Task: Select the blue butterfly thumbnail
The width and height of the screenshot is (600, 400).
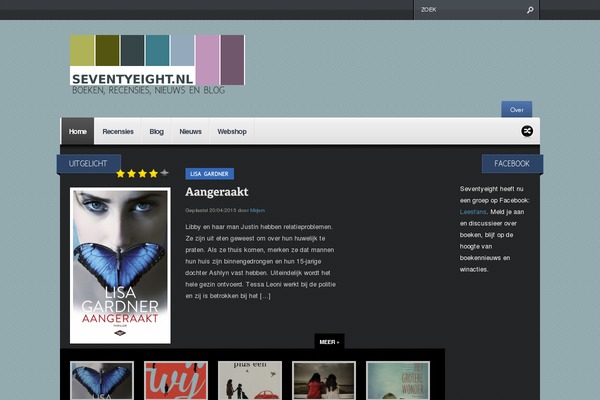Action: tap(102, 380)
